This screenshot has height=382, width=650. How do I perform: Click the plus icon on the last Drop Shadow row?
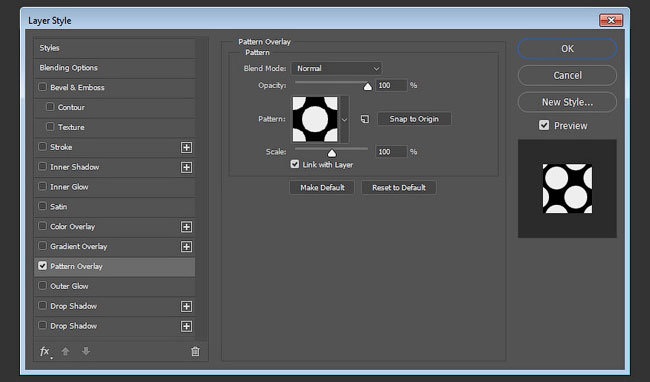tap(186, 326)
